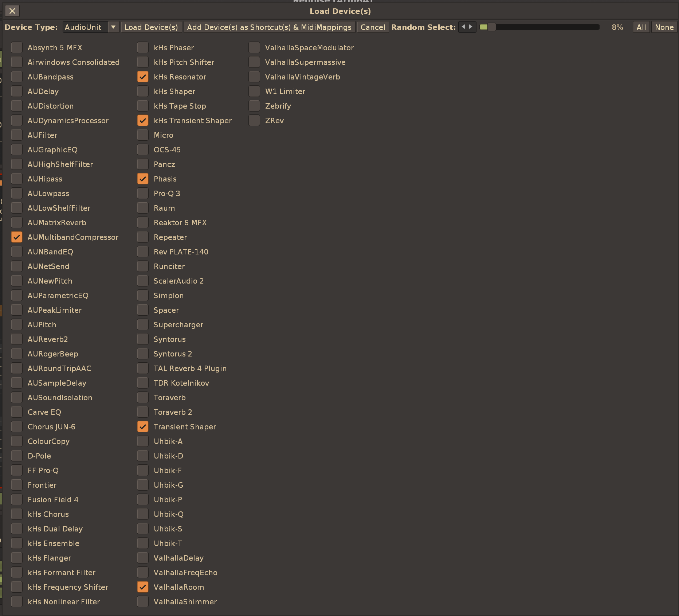Image resolution: width=679 pixels, height=616 pixels.
Task: Check the Absynth 5 MFX device
Action: (17, 48)
